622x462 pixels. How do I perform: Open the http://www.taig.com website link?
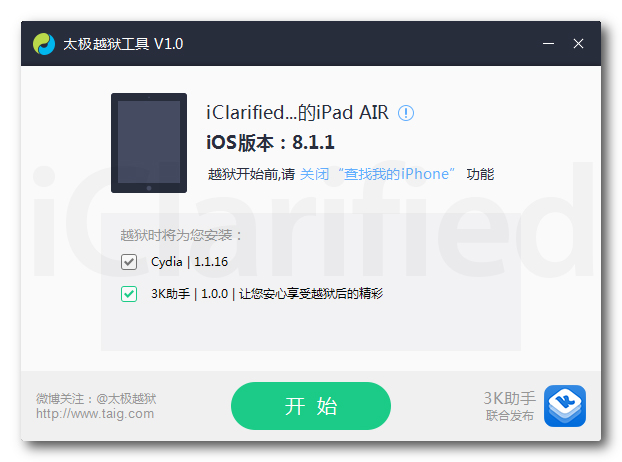95,414
